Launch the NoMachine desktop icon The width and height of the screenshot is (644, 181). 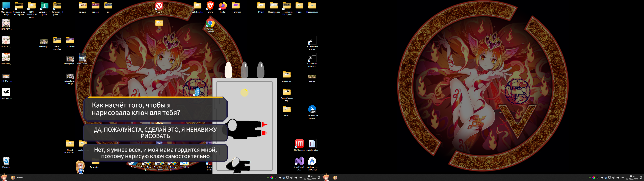pyautogui.click(x=299, y=144)
